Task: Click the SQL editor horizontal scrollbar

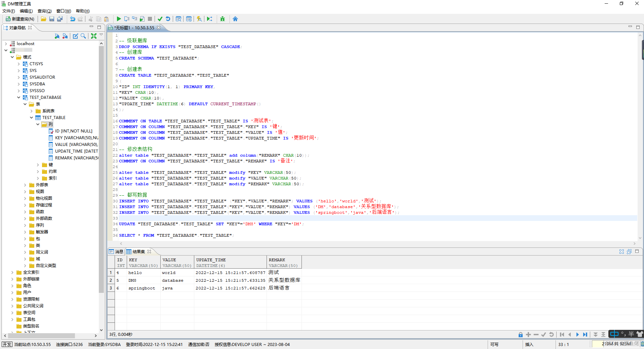Action: point(377,244)
